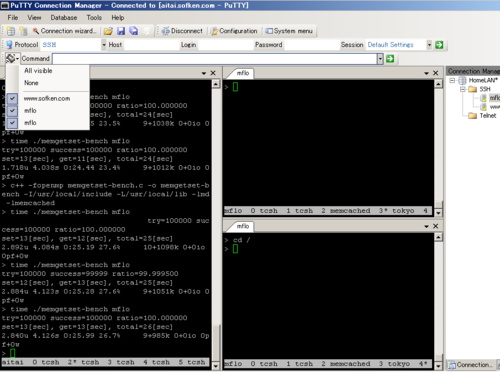Open upper-right pane tab list dropdown
The width and height of the screenshot is (500, 372).
(427, 73)
